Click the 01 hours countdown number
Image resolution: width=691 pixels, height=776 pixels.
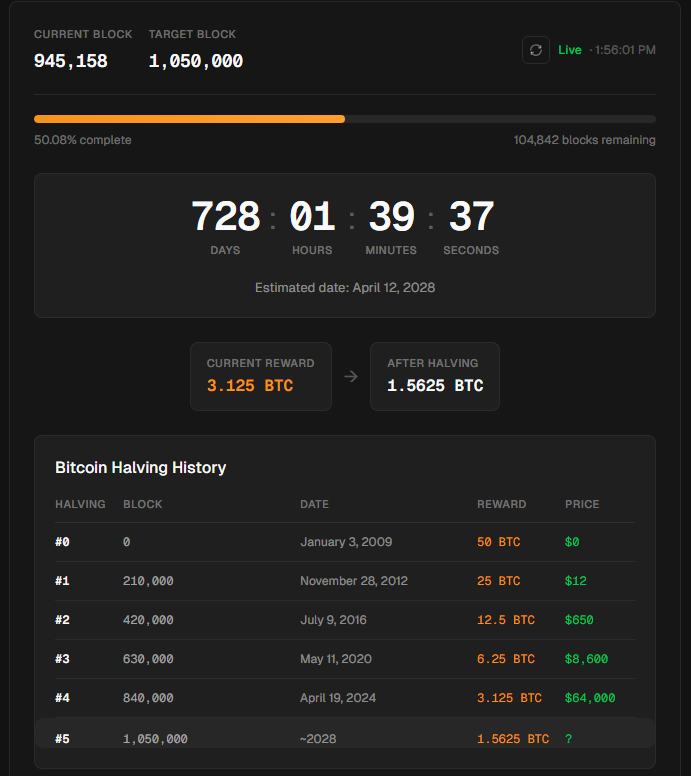tap(312, 216)
